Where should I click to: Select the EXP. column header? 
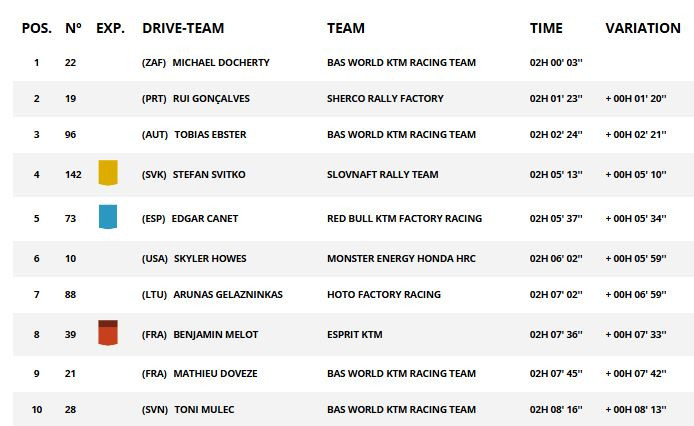point(111,28)
